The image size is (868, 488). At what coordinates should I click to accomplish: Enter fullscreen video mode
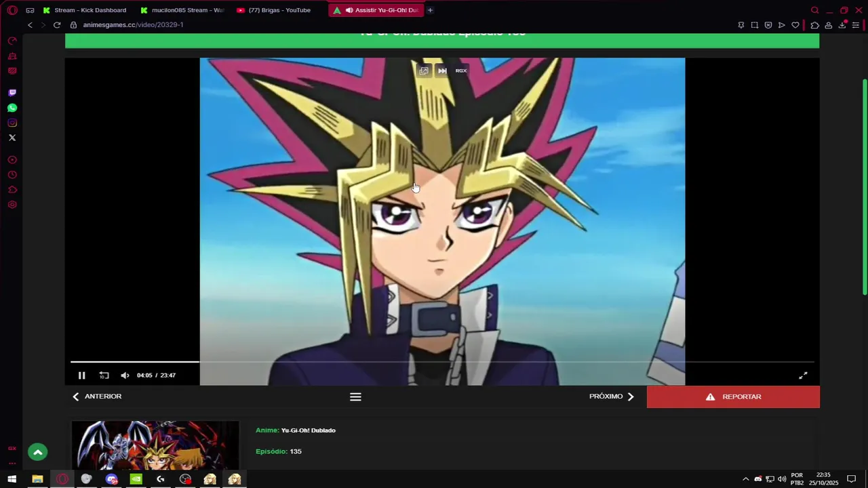pos(803,375)
